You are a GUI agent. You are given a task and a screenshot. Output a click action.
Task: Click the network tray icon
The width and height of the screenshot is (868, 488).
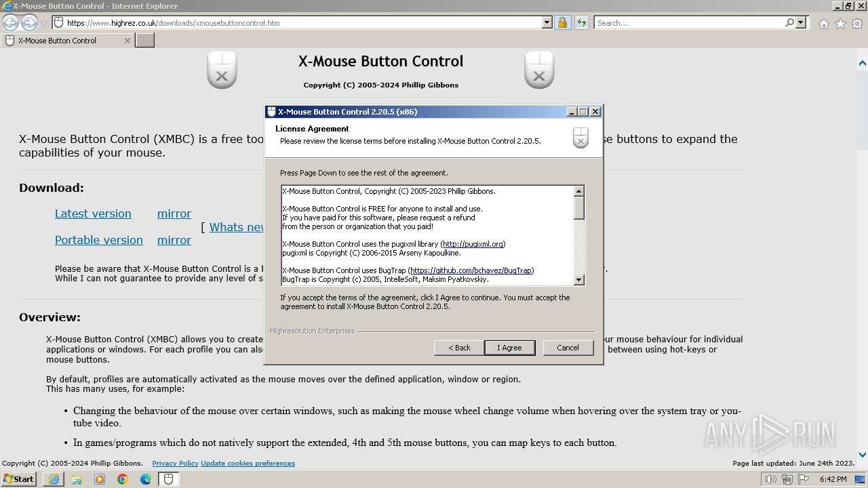(x=787, y=479)
